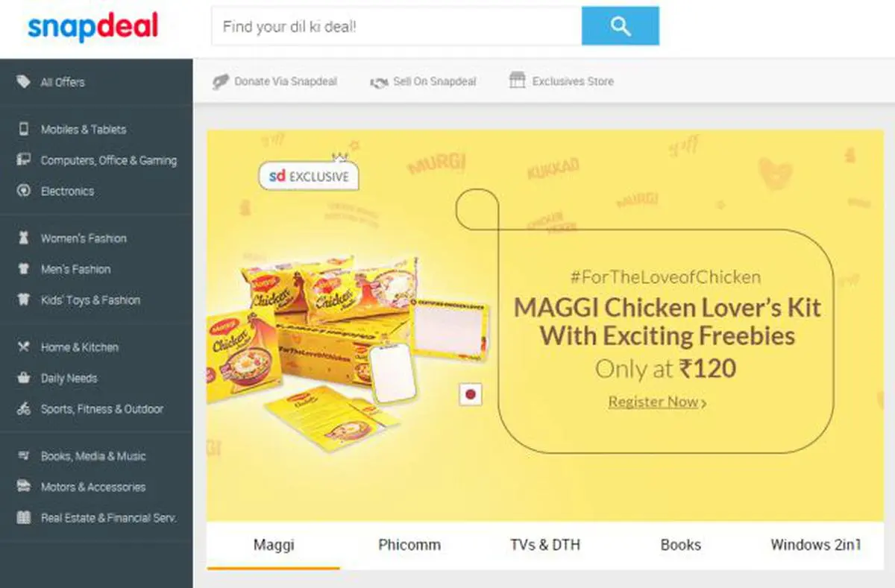Image resolution: width=895 pixels, height=588 pixels.
Task: Open Computers, Office & Gaming category
Action: [109, 160]
